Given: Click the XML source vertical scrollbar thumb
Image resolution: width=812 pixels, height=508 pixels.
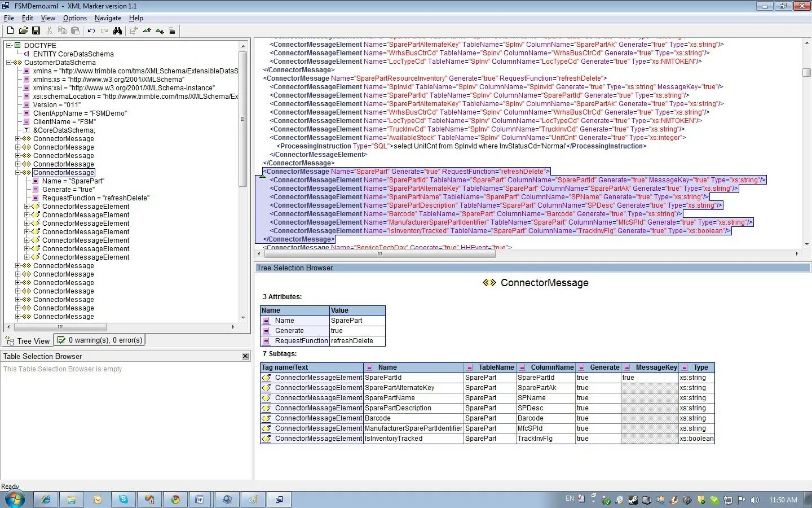Looking at the screenshot, I should pyautogui.click(x=806, y=72).
